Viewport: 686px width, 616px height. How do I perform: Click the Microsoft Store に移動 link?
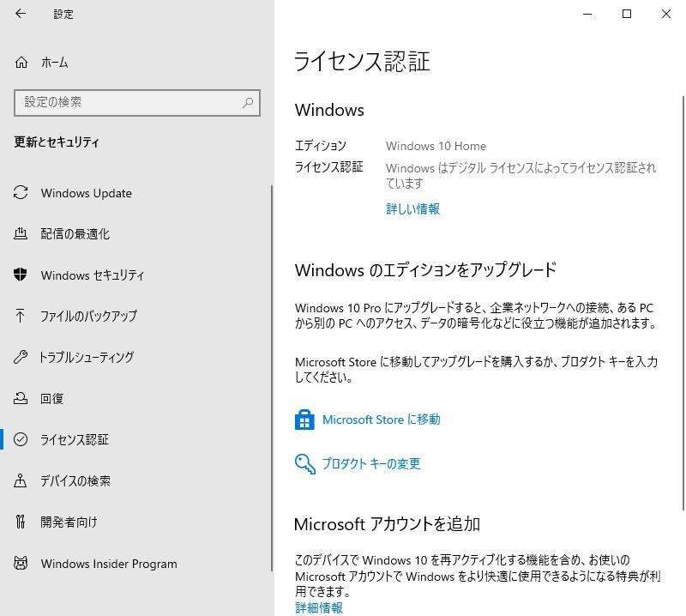(381, 420)
